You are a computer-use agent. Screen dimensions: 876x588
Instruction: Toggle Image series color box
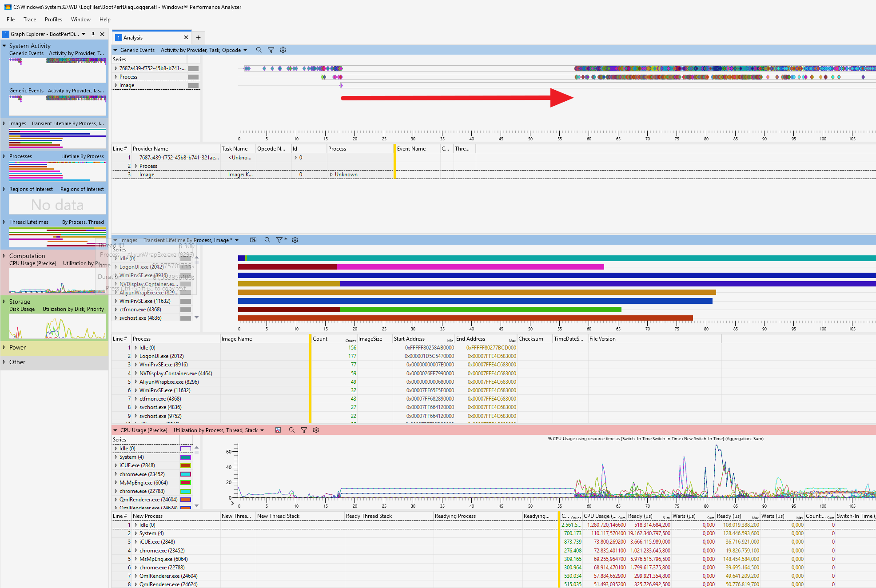[x=193, y=85]
